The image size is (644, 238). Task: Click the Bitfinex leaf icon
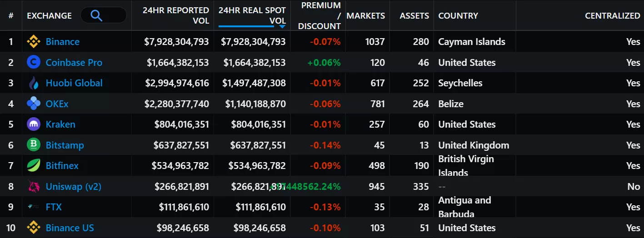pyautogui.click(x=34, y=166)
